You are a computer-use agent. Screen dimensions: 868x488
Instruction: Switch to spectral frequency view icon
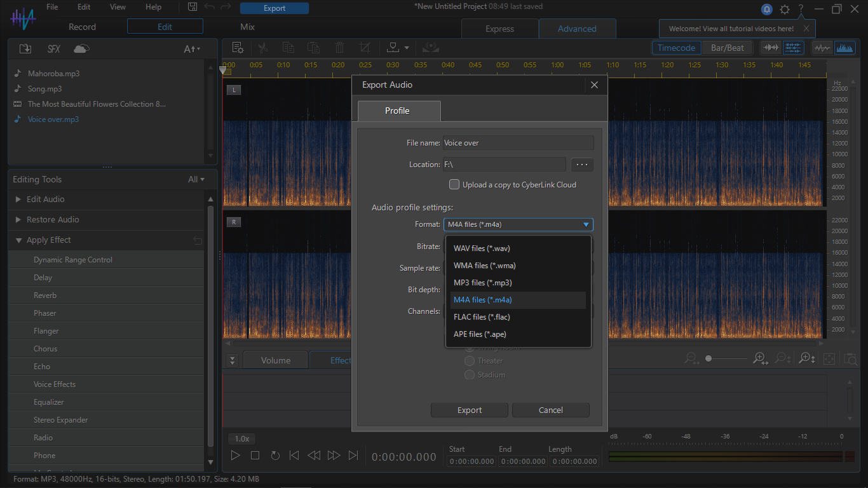click(844, 48)
